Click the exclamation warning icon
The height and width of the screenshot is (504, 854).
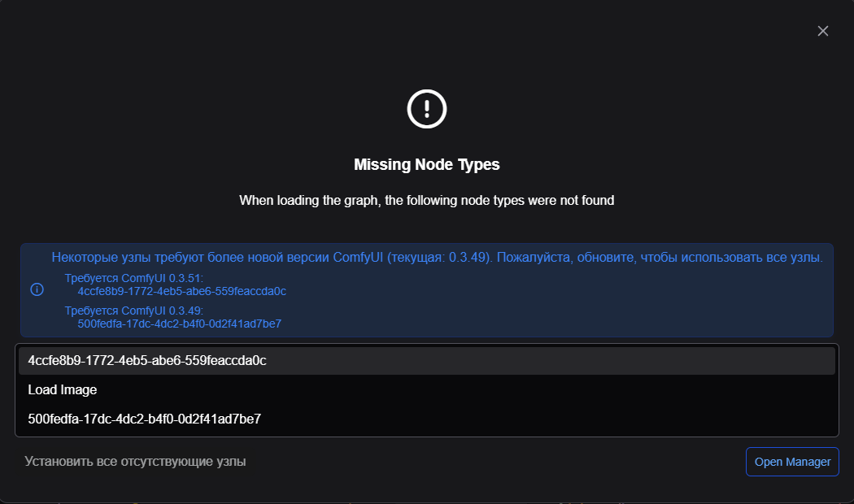coord(427,108)
